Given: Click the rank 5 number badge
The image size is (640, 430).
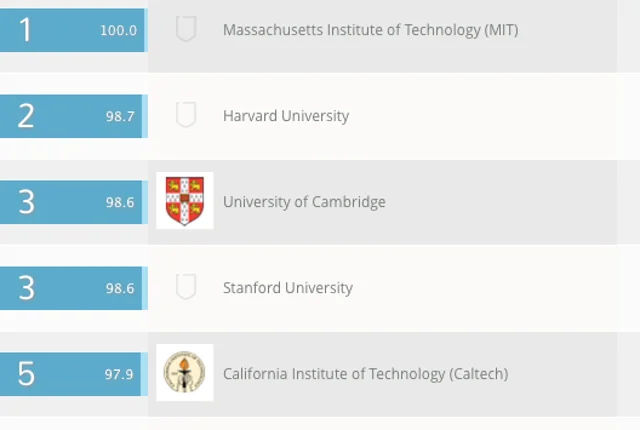Looking at the screenshot, I should click(x=26, y=374).
